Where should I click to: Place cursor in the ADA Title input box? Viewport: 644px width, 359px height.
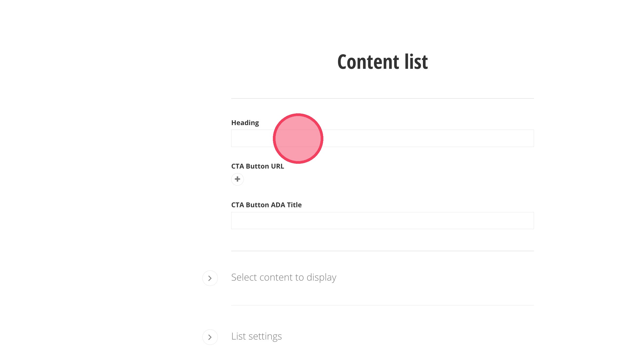[382, 221]
